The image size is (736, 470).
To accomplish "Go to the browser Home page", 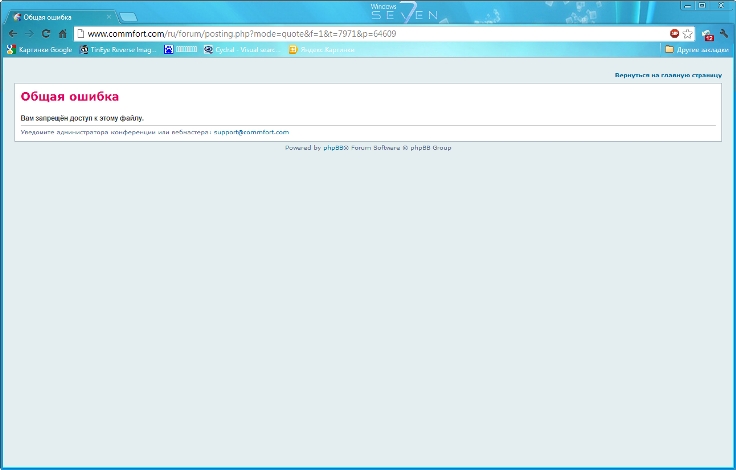I will click(x=62, y=33).
